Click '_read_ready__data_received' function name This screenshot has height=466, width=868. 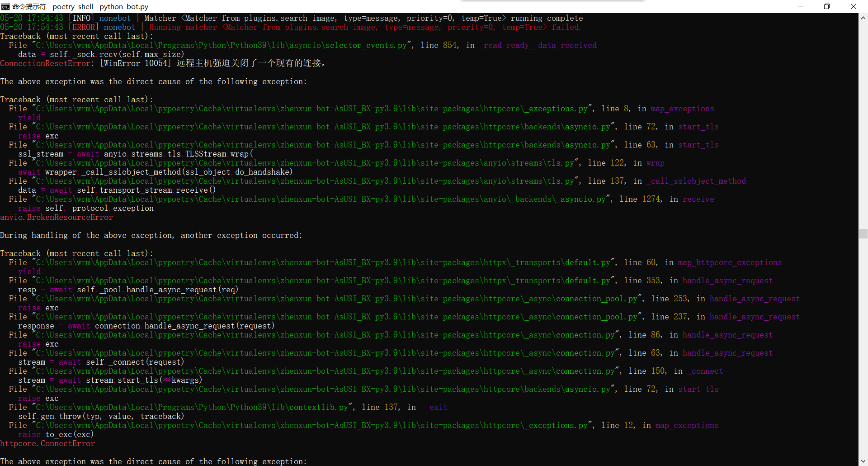[538, 45]
